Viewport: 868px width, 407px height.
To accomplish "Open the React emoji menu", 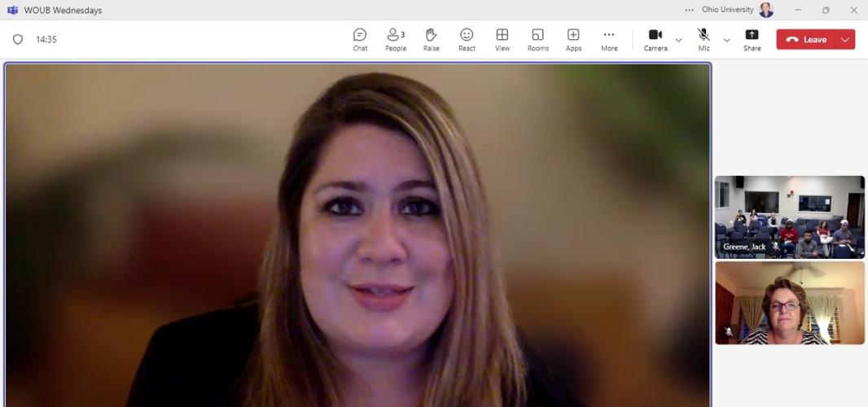I will pos(467,38).
